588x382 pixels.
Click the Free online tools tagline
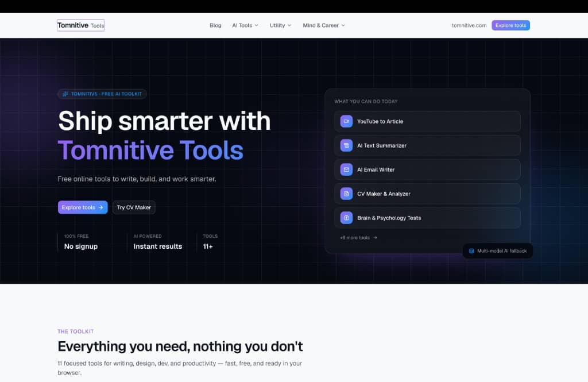(x=137, y=179)
